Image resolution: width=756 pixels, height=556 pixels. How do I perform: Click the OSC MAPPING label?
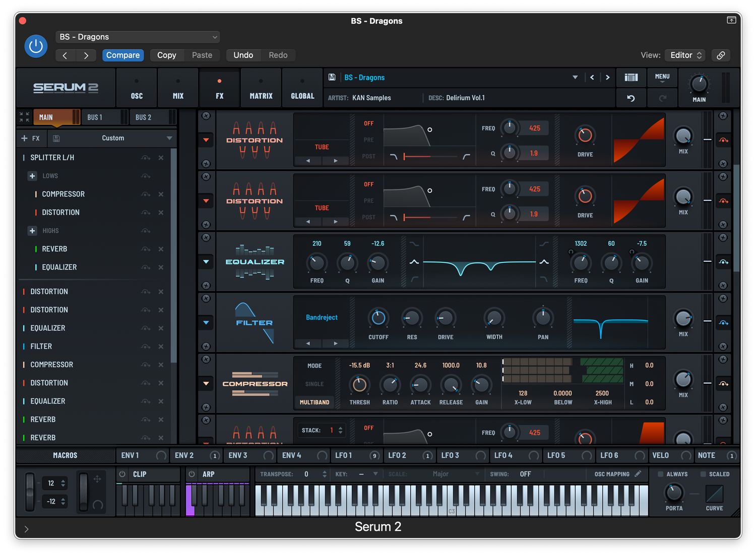coord(612,474)
